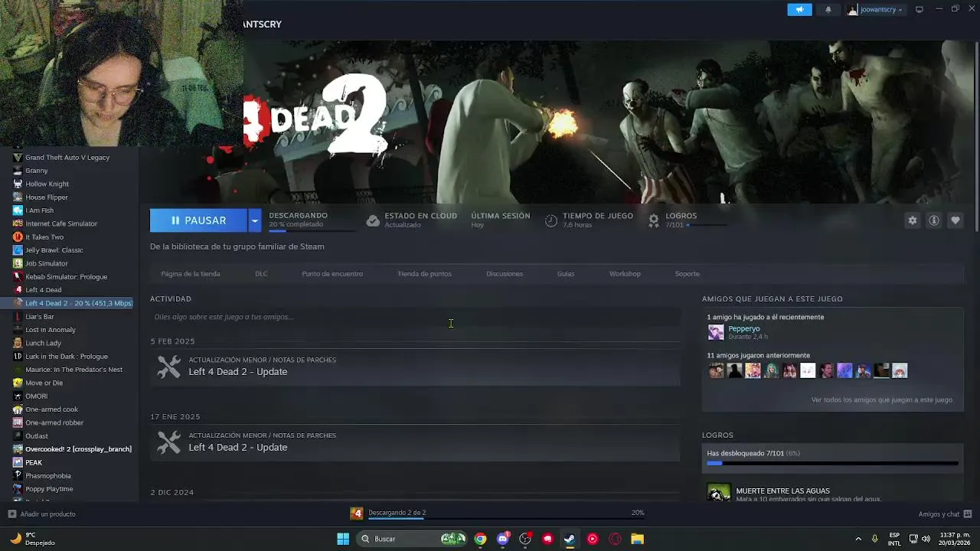Show hidden system tray icons

click(x=857, y=539)
